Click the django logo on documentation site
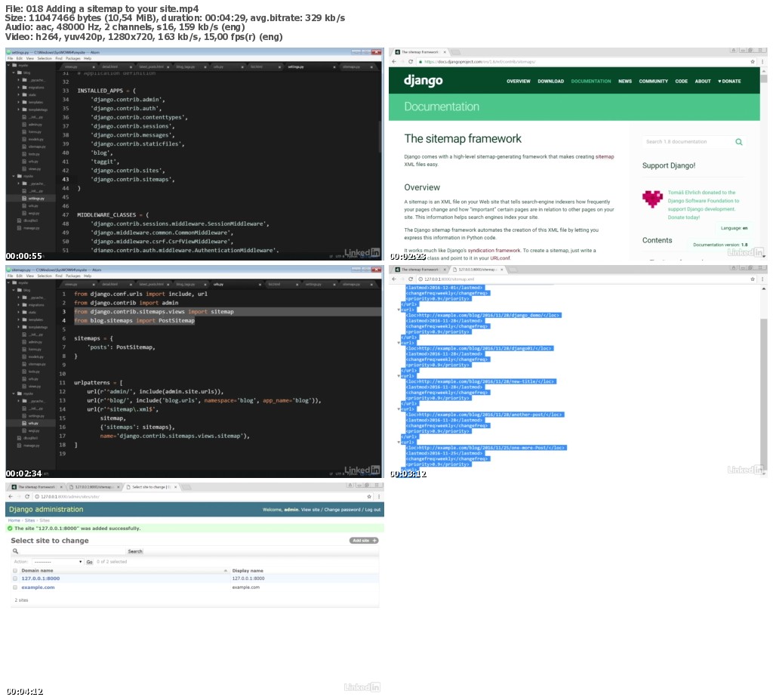 coord(423,80)
